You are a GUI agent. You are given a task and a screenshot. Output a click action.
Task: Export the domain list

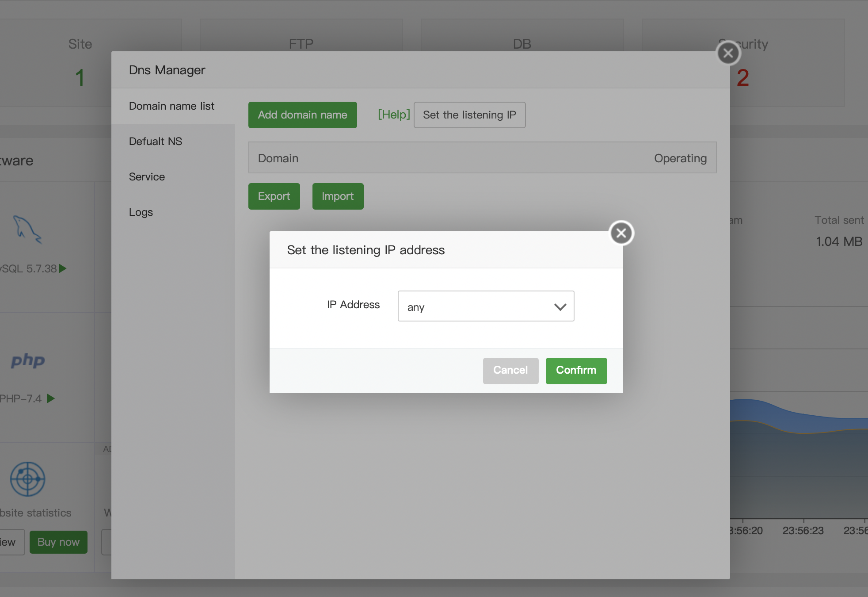pyautogui.click(x=274, y=196)
